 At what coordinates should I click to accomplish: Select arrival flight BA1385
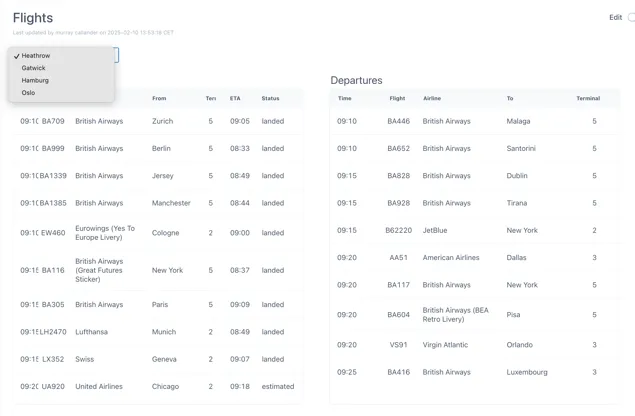[53, 203]
